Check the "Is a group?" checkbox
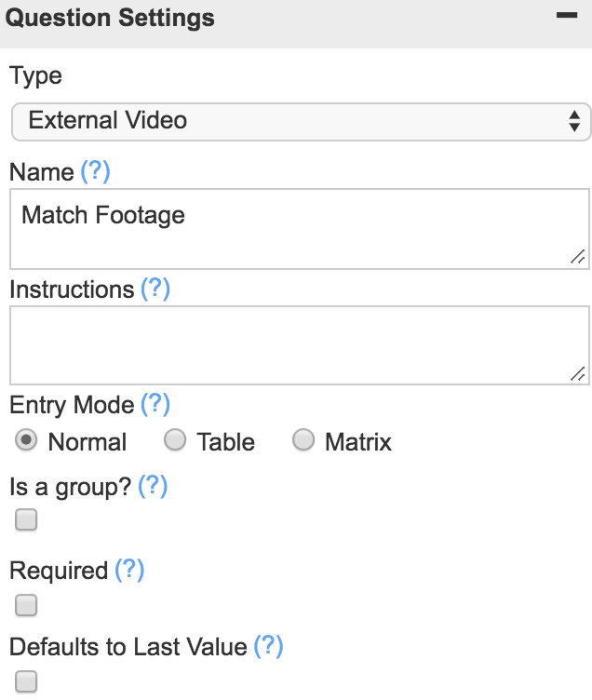 point(26,519)
